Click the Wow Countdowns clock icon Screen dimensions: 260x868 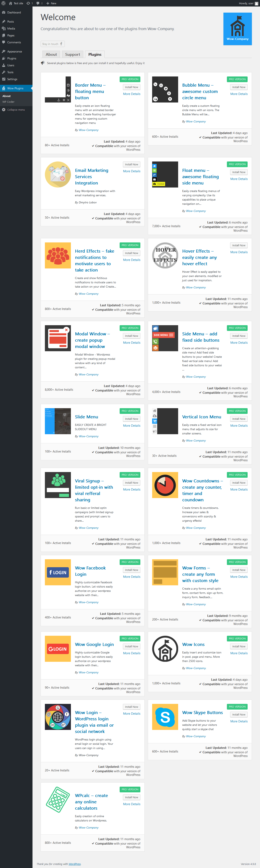165,485
